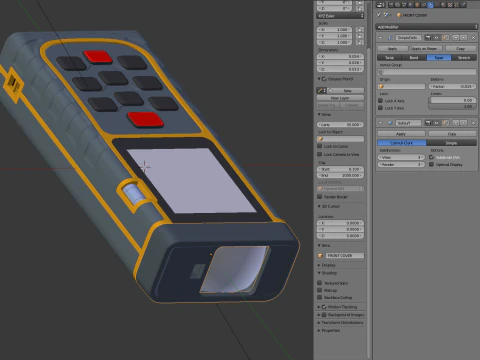Open the Render properties tab icon
Image resolution: width=480 pixels, height=360 pixels.
click(x=391, y=5)
